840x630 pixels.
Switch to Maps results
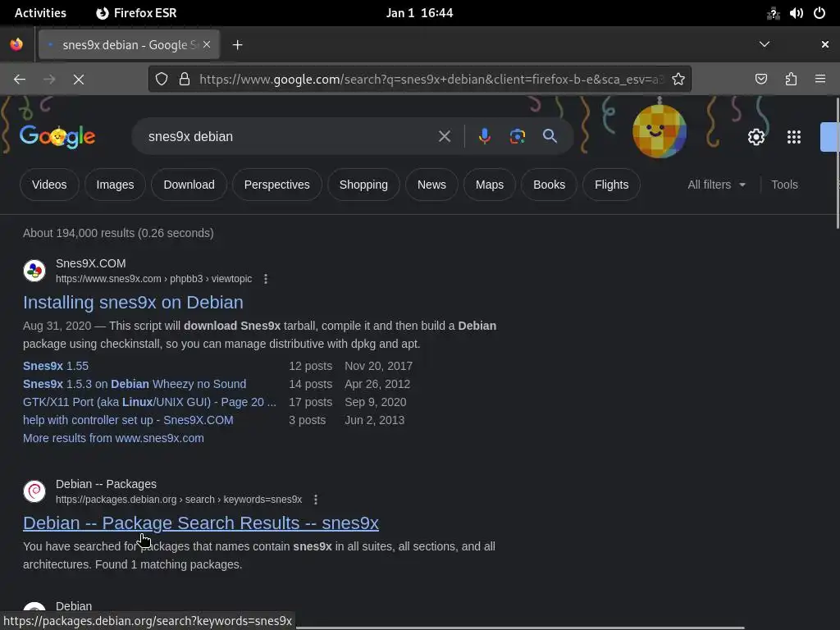coord(490,185)
